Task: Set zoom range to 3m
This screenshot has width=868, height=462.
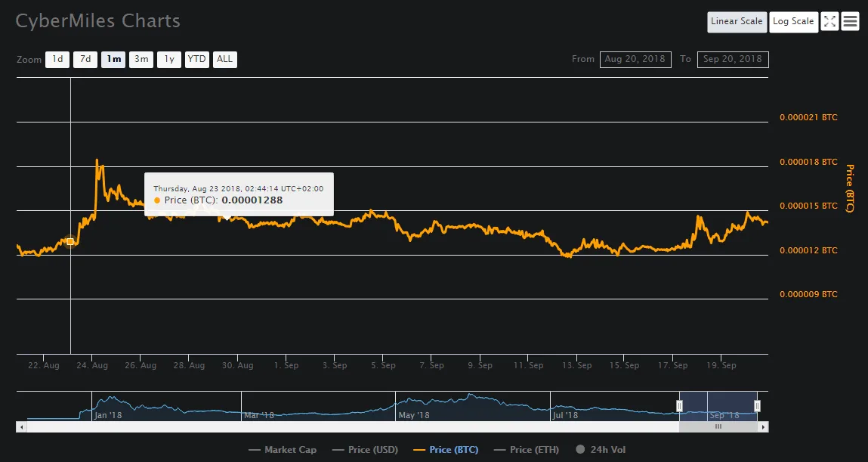Action: [141, 59]
